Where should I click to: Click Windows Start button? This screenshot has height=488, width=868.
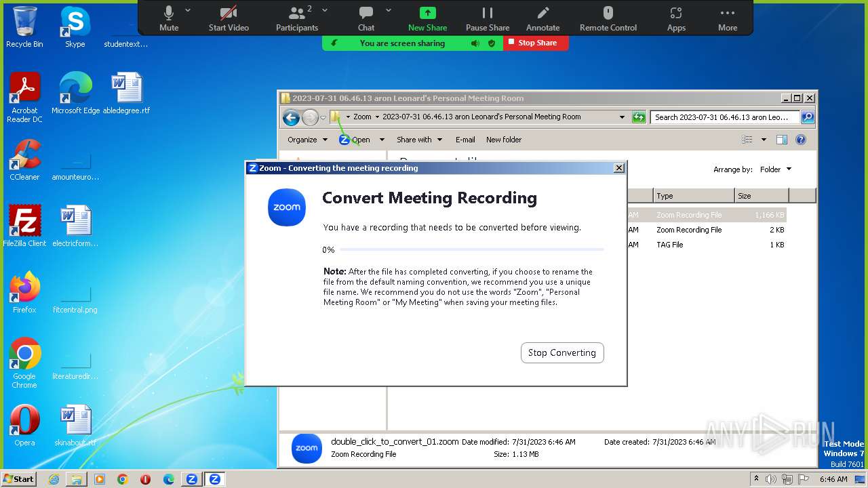(x=19, y=479)
